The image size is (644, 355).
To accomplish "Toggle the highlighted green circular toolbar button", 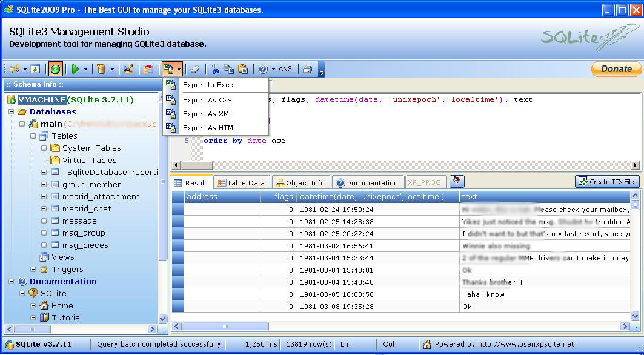I will (x=56, y=69).
